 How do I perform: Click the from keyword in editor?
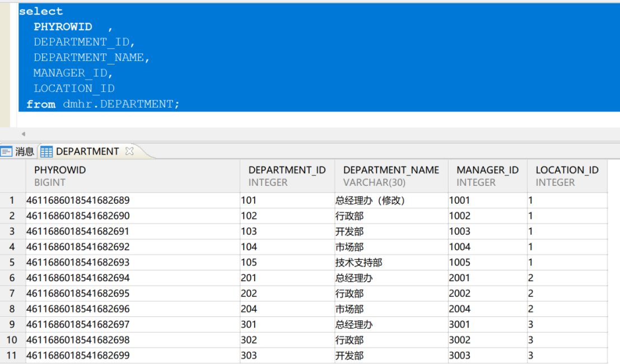(x=41, y=104)
